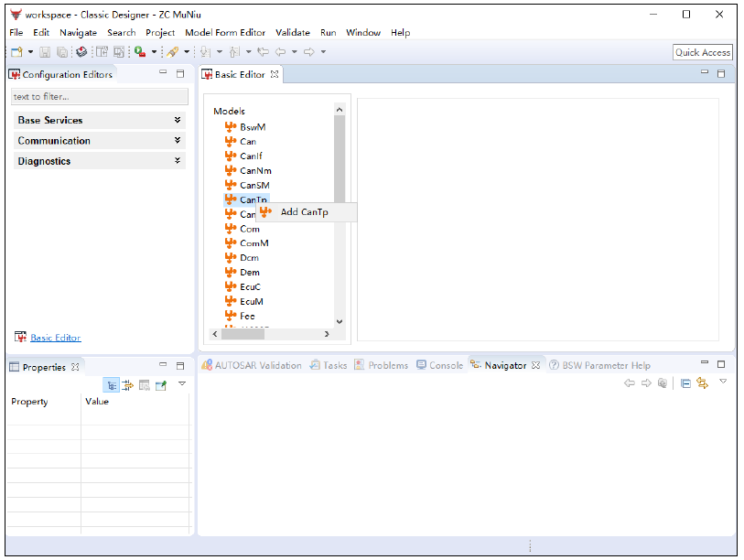
Task: Open the Basic Editor link
Action: [56, 338]
